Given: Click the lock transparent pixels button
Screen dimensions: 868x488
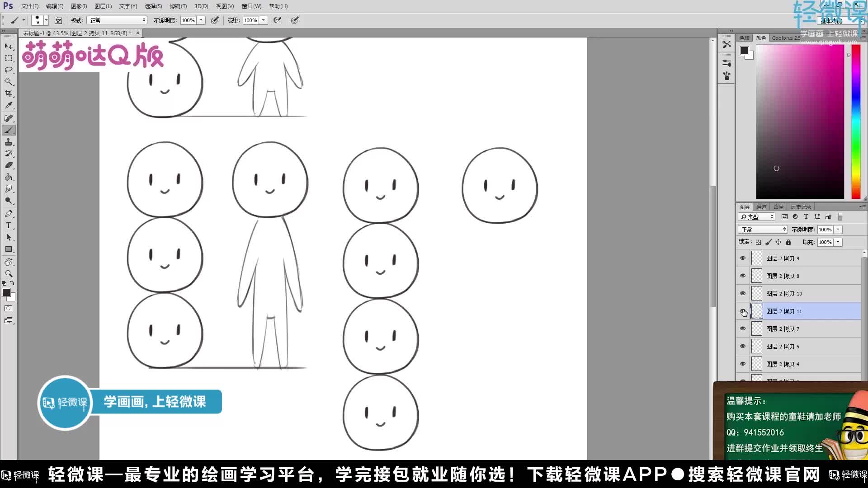Looking at the screenshot, I should pos(759,242).
